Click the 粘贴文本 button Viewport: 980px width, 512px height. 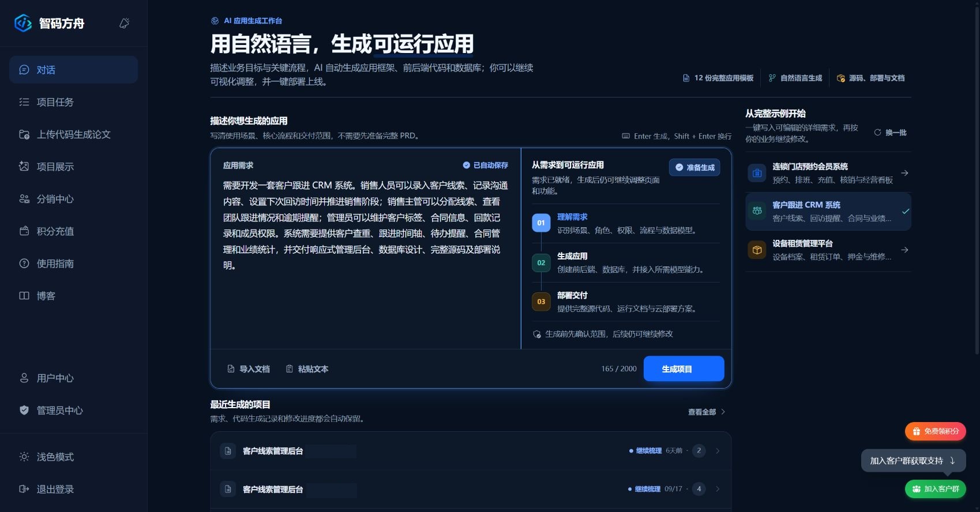click(x=307, y=369)
